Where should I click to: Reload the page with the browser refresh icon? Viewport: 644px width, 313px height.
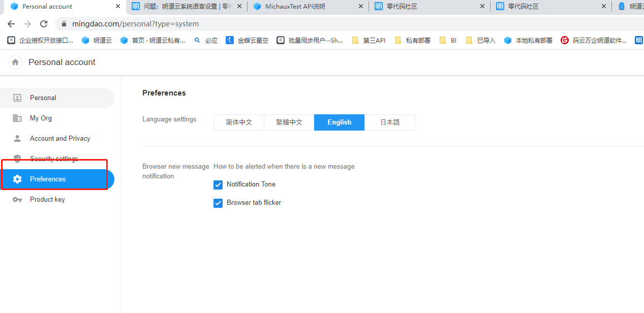44,24
